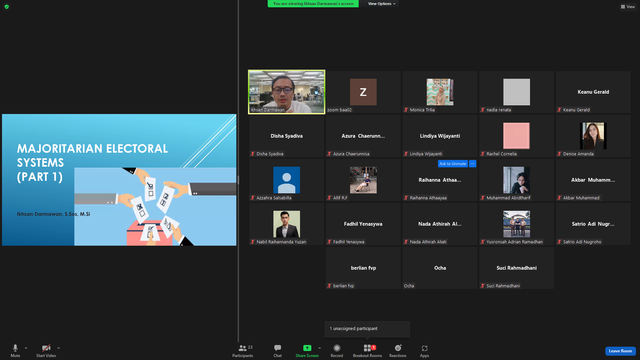This screenshot has height=360, width=640.
Task: Click the muted mic icon beside Denise Amanda's name
Action: 560,154
